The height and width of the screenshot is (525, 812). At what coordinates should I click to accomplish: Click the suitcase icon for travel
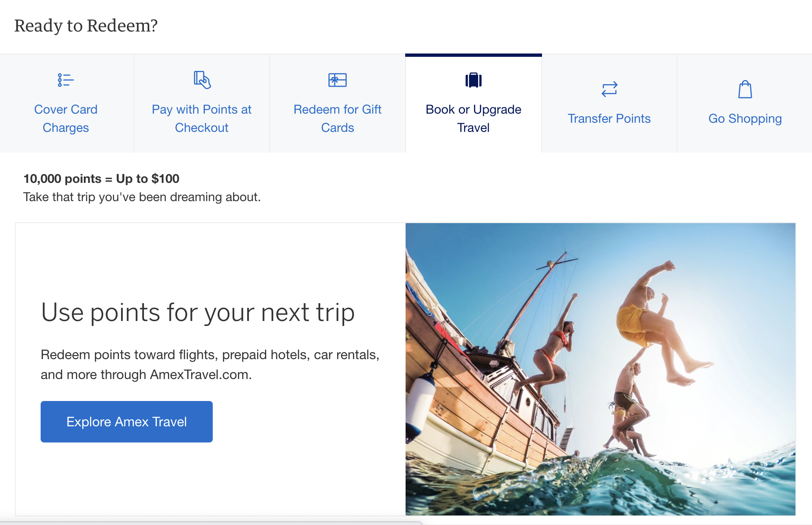(474, 80)
